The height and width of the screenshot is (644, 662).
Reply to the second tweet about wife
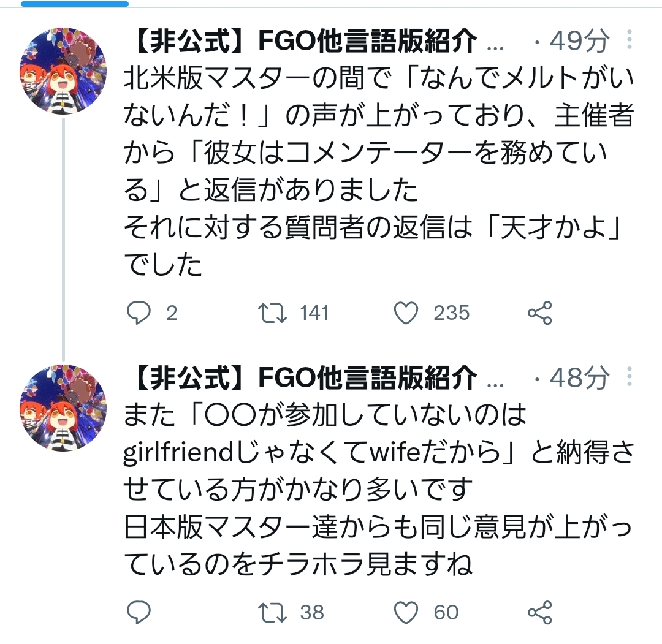pyautogui.click(x=139, y=612)
